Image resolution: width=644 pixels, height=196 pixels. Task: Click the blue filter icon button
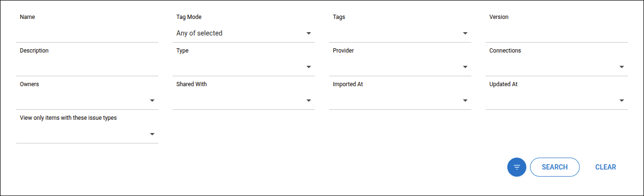coord(516,167)
